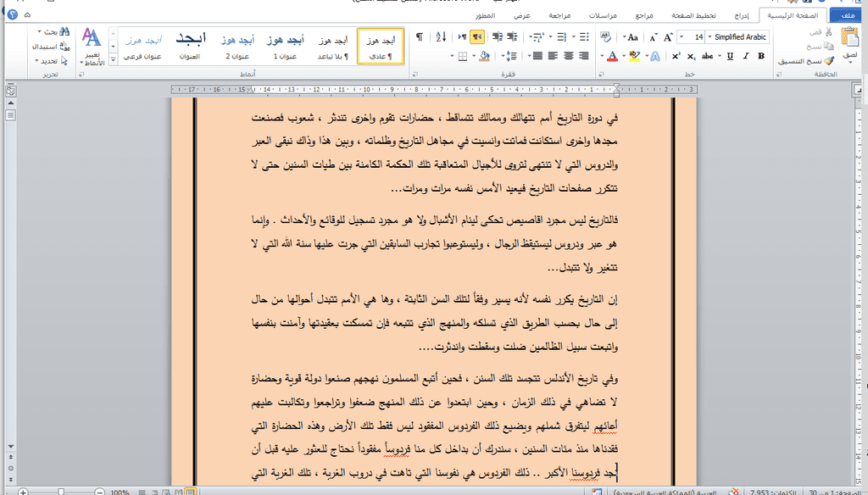Toggle Bold formatting button
Image resolution: width=868 pixels, height=495 pixels.
[x=761, y=56]
